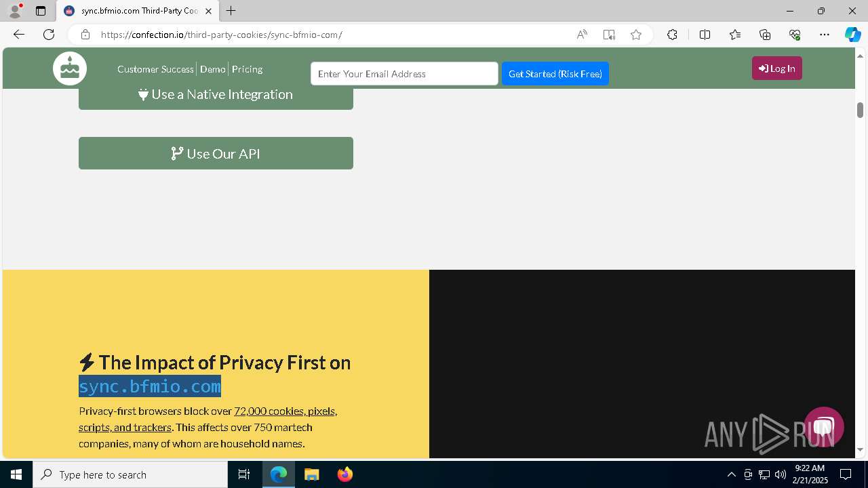
Task: Select the sync.bfmio.com Third-Party Cookies tab
Action: pyautogui.click(x=138, y=11)
